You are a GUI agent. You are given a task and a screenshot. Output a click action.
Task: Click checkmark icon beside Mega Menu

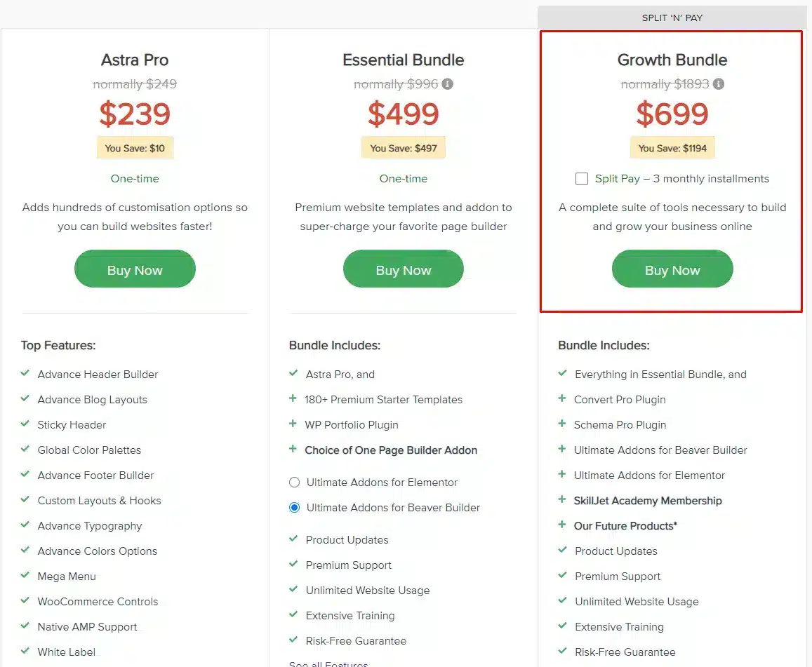tap(25, 575)
